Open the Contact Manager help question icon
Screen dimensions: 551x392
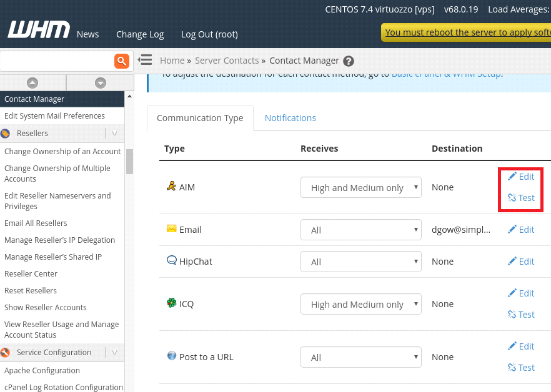point(348,61)
